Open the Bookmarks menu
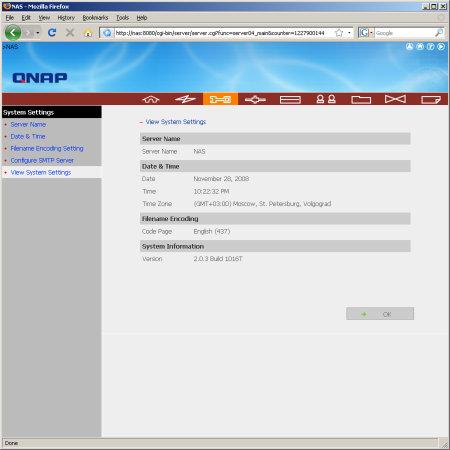The image size is (450, 450). [x=95, y=18]
